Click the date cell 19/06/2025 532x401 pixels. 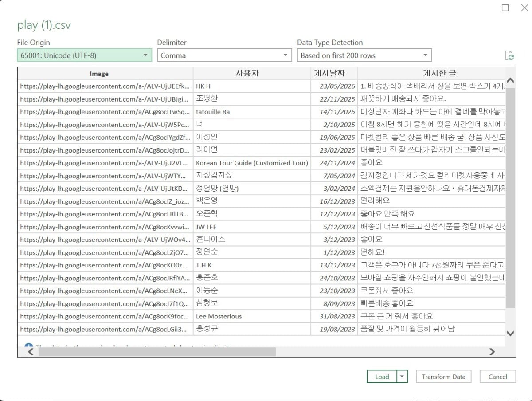(334, 137)
